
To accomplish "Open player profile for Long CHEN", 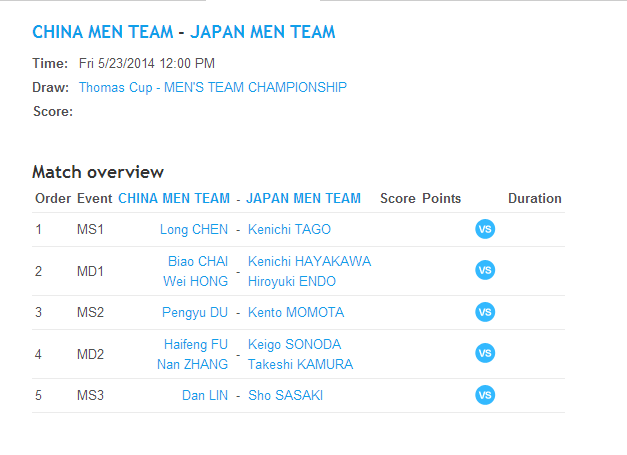I will pos(194,230).
